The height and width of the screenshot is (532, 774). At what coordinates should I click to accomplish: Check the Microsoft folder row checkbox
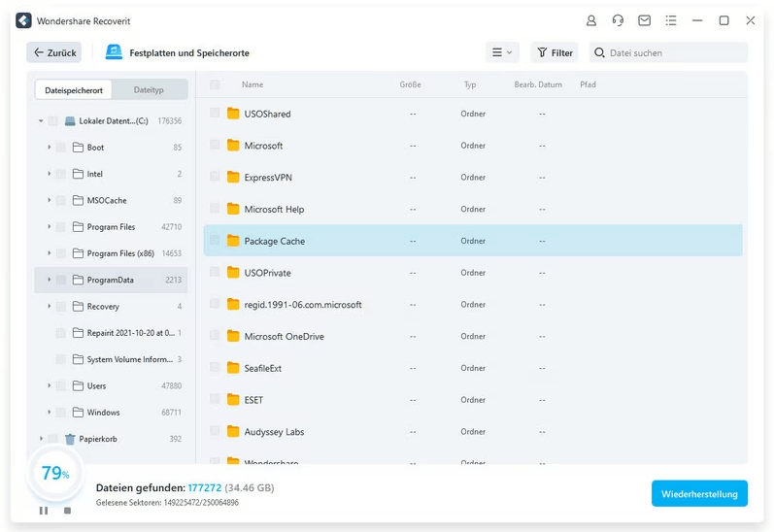[x=215, y=145]
